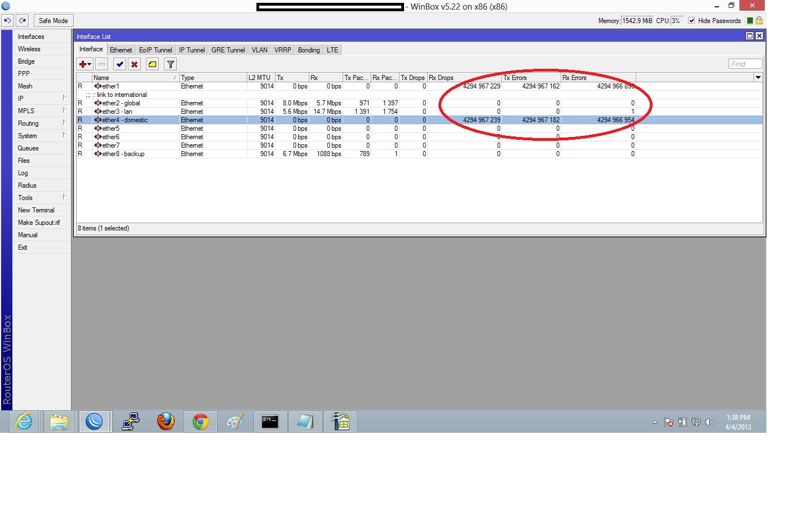Screen dimensions: 798x532
Task: Click the network tray icon
Action: [696, 422]
